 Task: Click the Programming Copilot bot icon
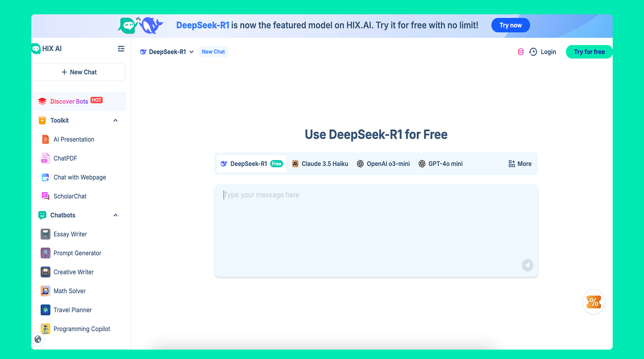click(x=45, y=329)
